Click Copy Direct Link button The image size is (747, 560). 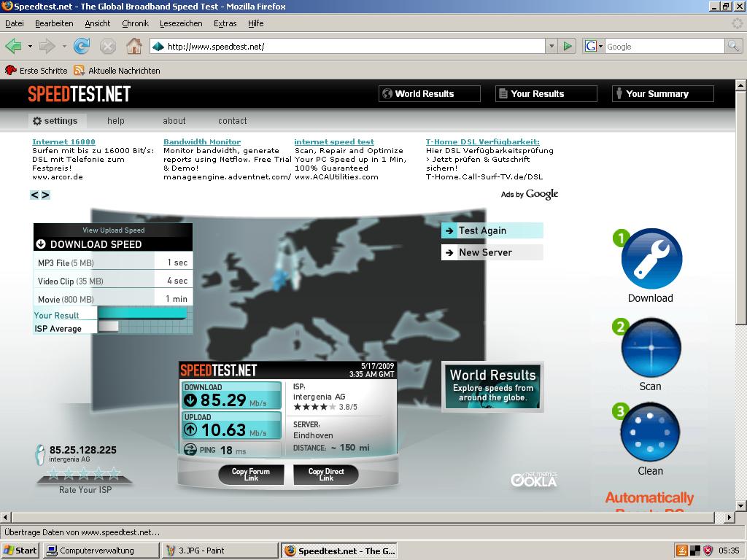pos(326,475)
